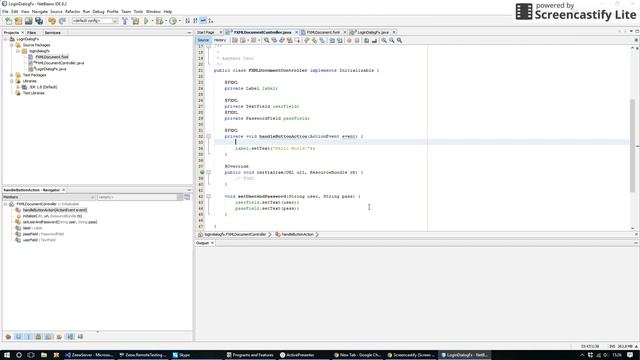The height and width of the screenshot is (360, 640).
Task: Toggle Highlight Search in editor toolbar
Action: (289, 40)
